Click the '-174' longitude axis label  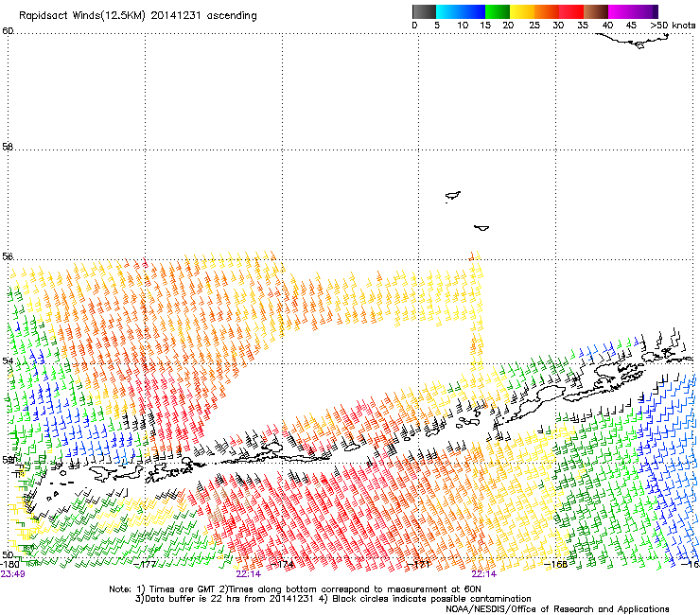click(283, 564)
